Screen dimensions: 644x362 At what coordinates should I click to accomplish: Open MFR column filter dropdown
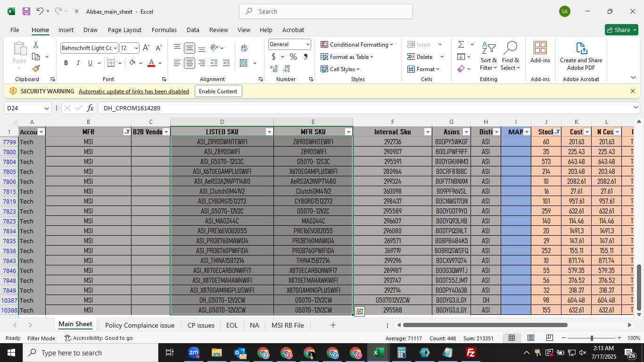pos(127,132)
